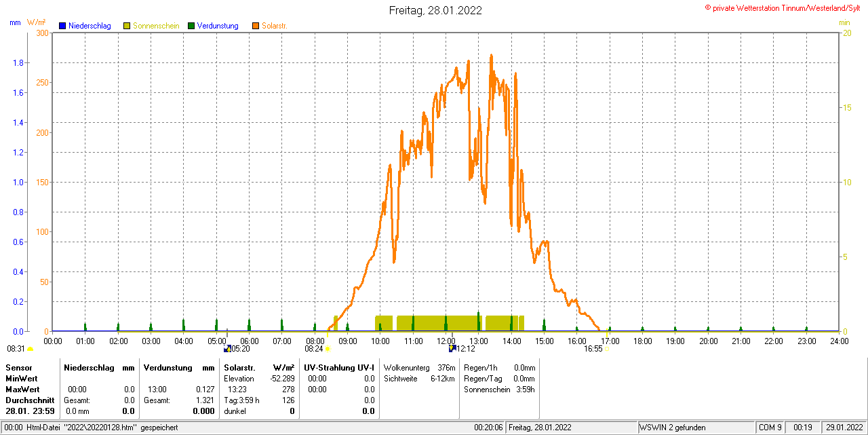Click the MinWert row label
Image resolution: width=868 pixels, height=435 pixels.
pyautogui.click(x=21, y=379)
